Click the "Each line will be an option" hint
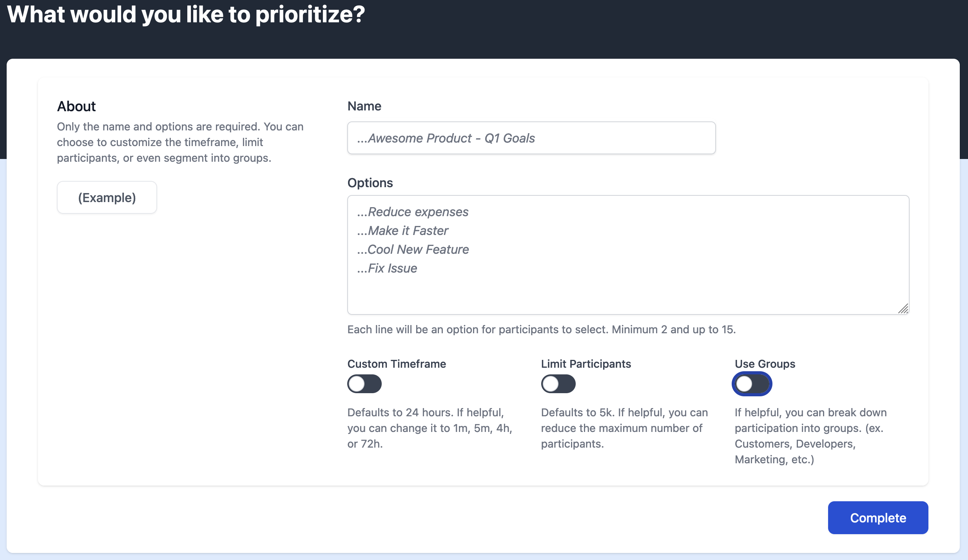 coord(541,329)
